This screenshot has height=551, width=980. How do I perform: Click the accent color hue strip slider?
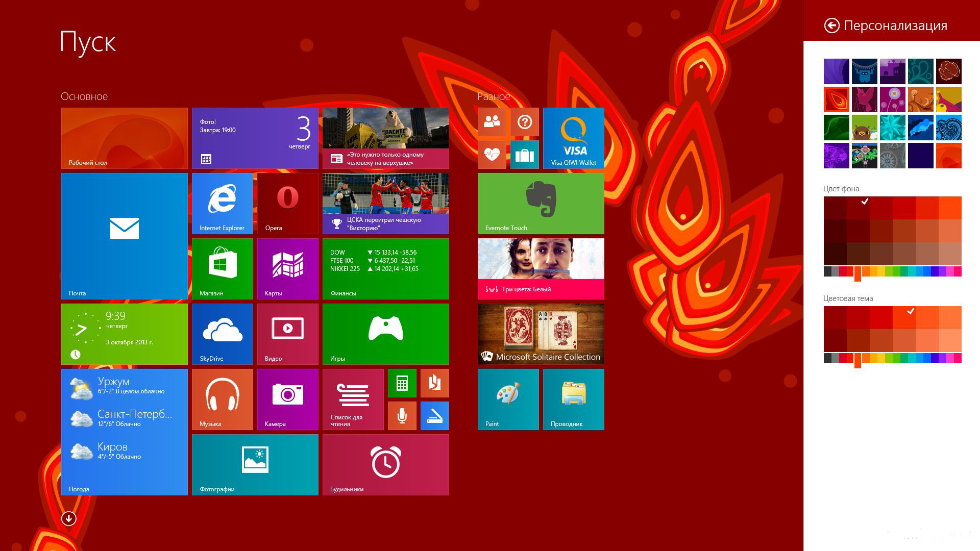857,360
